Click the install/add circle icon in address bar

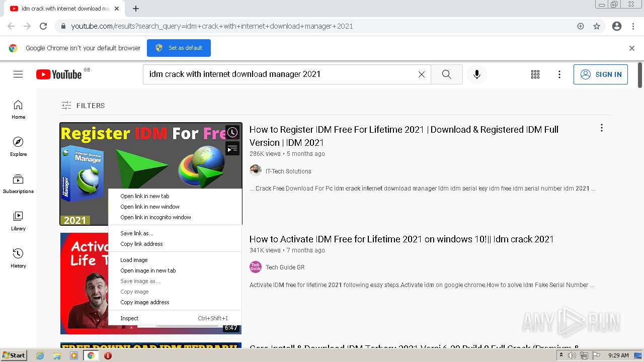click(581, 26)
